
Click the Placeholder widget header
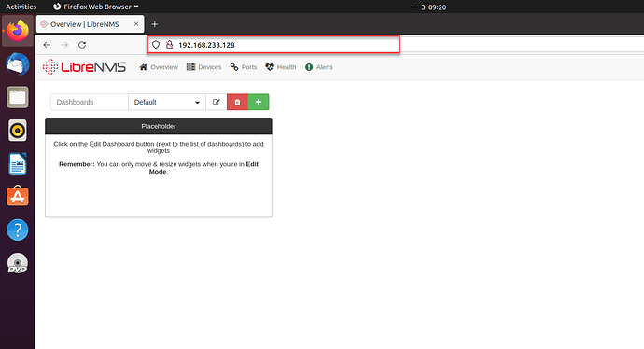[159, 126]
